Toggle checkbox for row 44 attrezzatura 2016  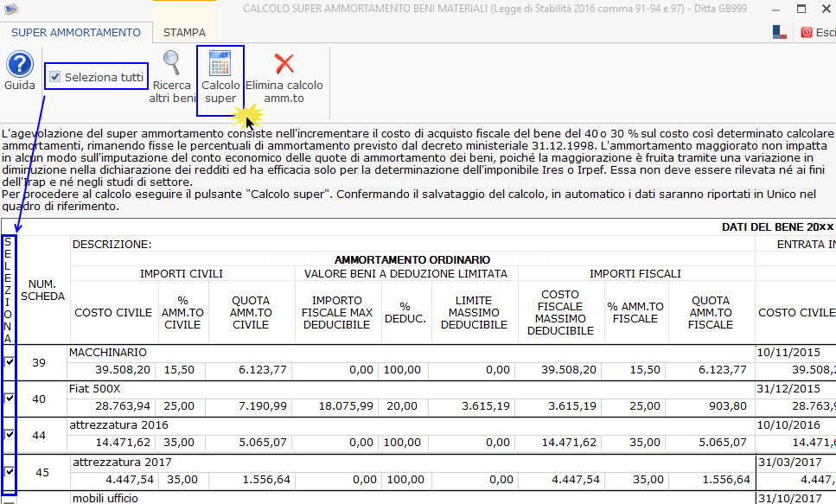(10, 434)
